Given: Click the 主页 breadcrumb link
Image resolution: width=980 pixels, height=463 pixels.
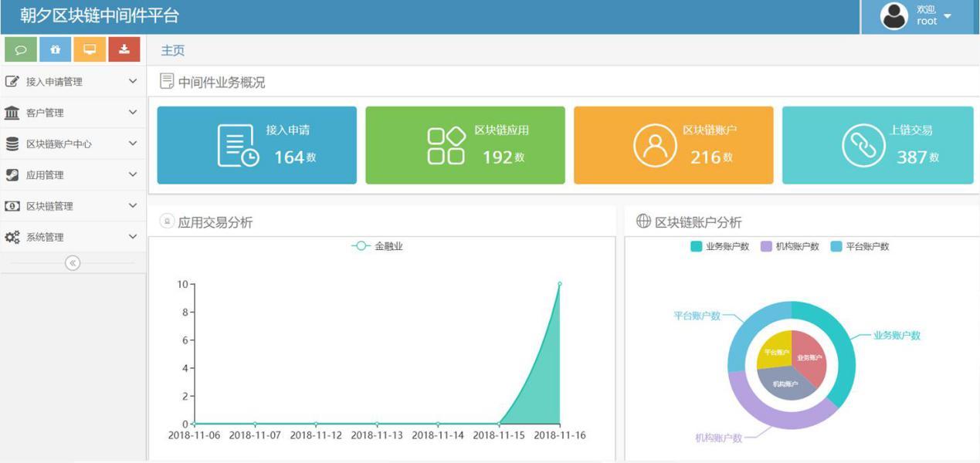Looking at the screenshot, I should pos(173,50).
